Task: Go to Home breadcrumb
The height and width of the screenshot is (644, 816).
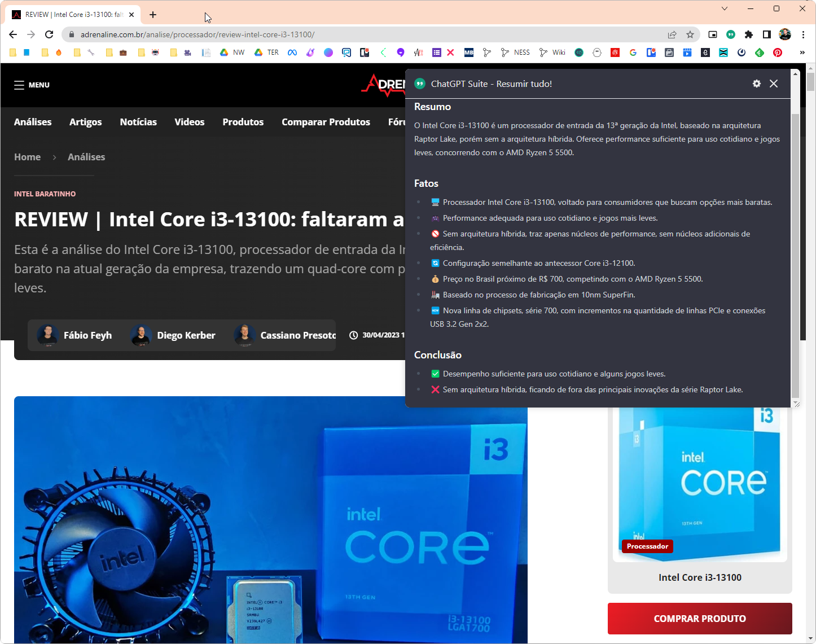Action: point(27,157)
